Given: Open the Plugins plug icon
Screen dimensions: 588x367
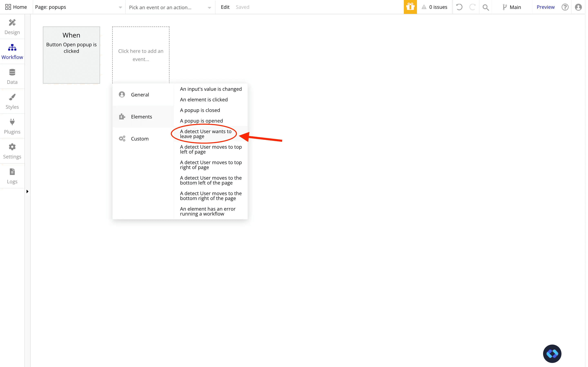Looking at the screenshot, I should [x=12, y=122].
